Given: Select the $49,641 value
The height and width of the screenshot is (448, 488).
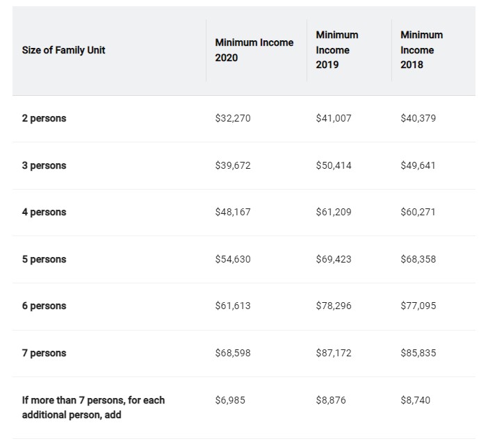Looking at the screenshot, I should [x=418, y=165].
